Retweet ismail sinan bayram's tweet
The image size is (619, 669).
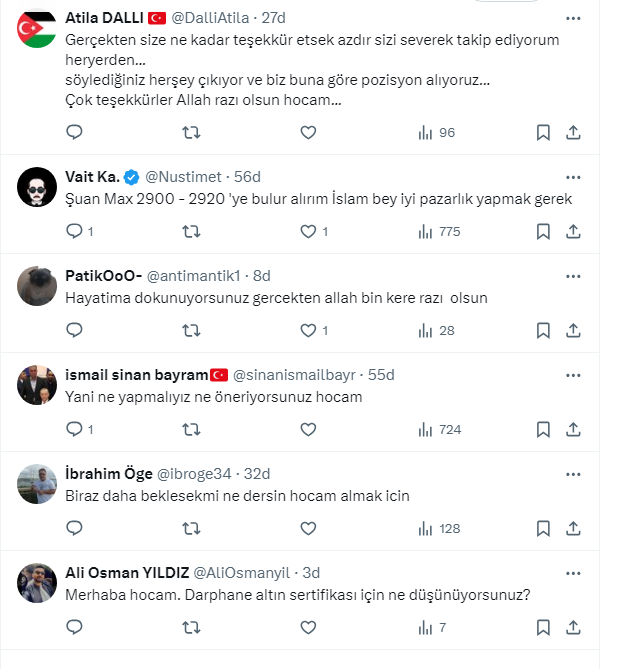[x=190, y=429]
